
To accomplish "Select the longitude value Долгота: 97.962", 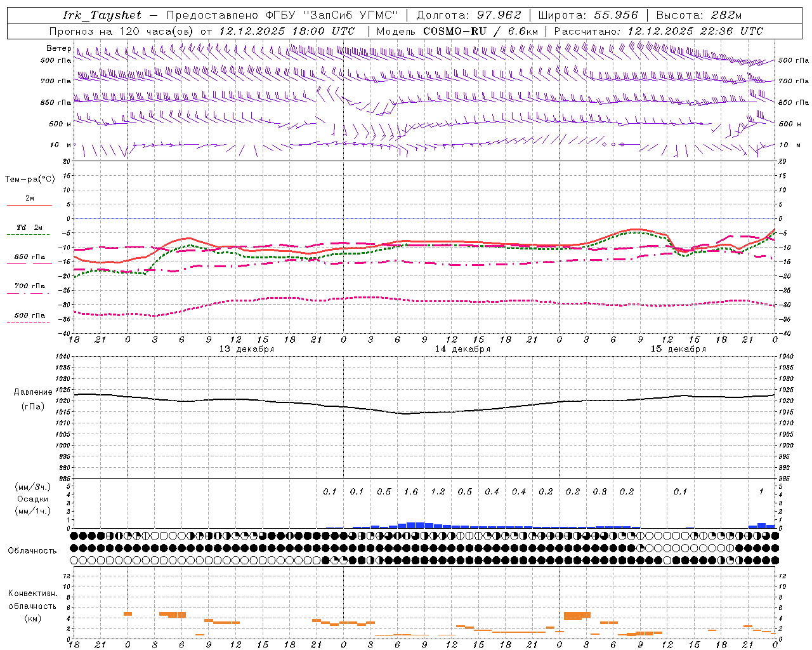I will click(x=469, y=15).
